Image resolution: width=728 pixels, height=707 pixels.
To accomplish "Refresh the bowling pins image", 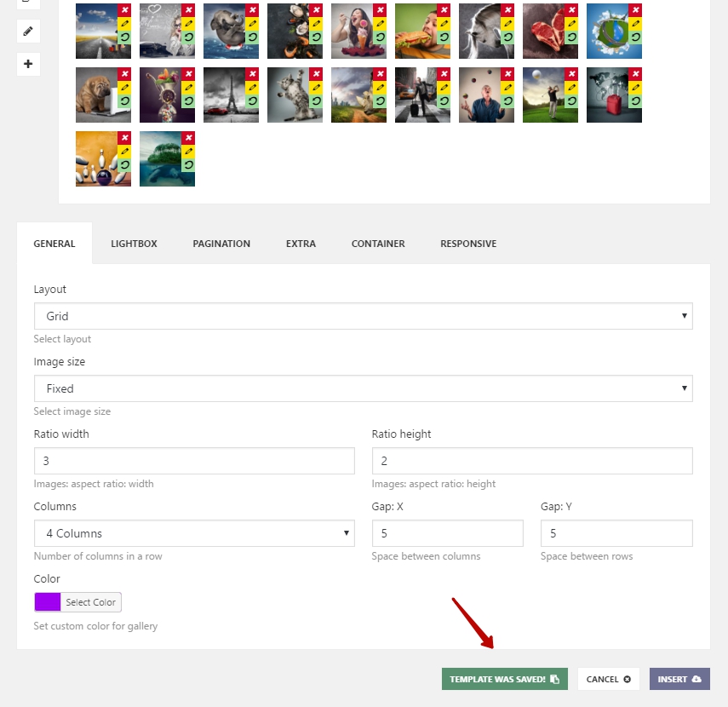I will point(124,164).
